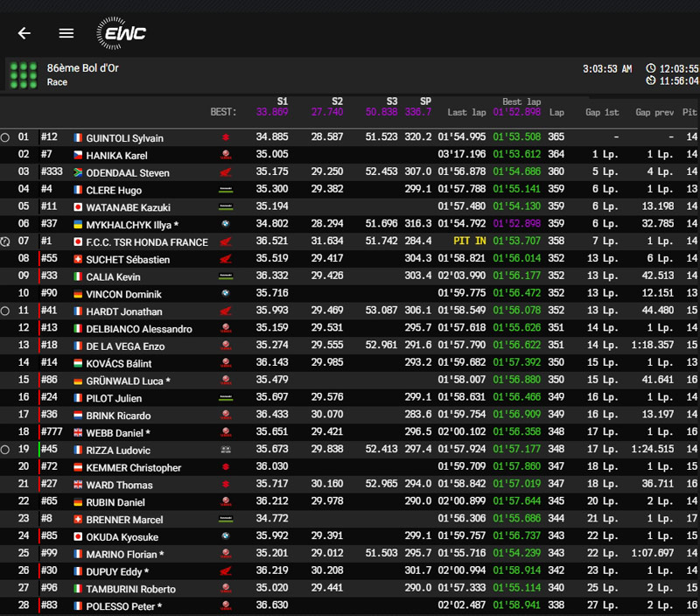The width and height of the screenshot is (700, 616).
Task: Click the green flag status lights icon
Action: tap(23, 74)
